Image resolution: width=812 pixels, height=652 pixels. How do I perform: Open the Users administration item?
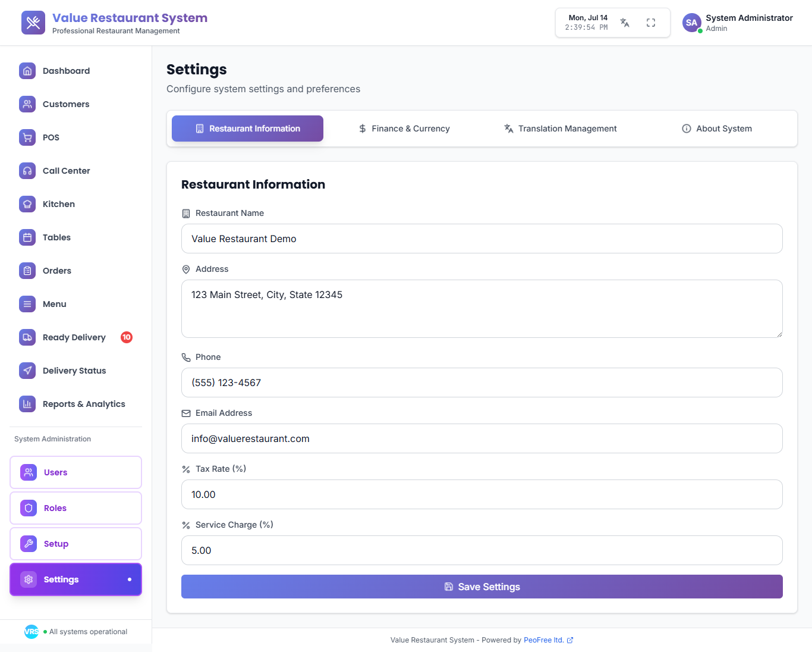(x=75, y=472)
